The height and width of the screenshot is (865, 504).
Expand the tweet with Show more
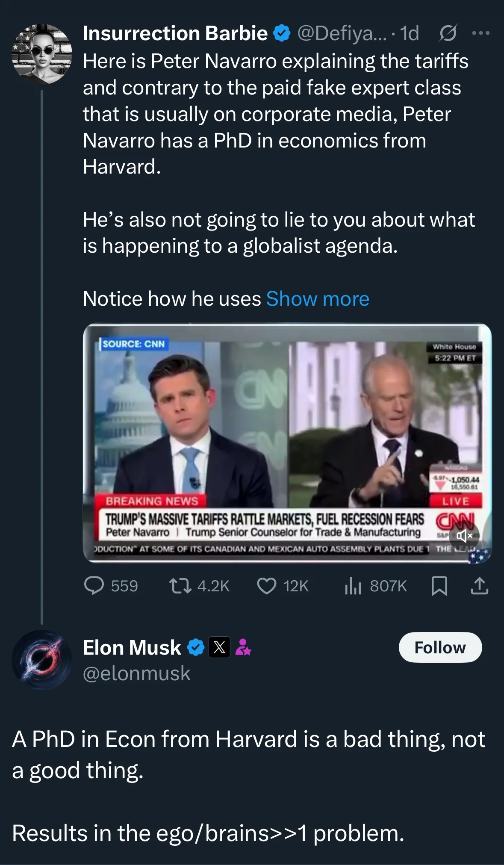click(x=318, y=298)
